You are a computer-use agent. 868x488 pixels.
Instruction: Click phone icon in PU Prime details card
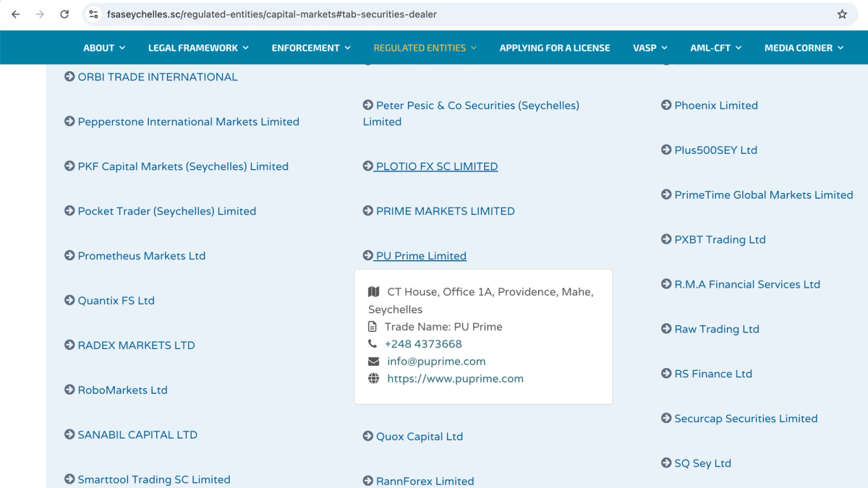coord(373,344)
